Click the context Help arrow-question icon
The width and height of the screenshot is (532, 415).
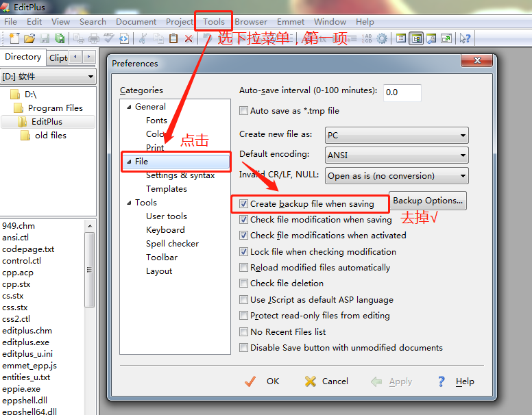(x=465, y=38)
